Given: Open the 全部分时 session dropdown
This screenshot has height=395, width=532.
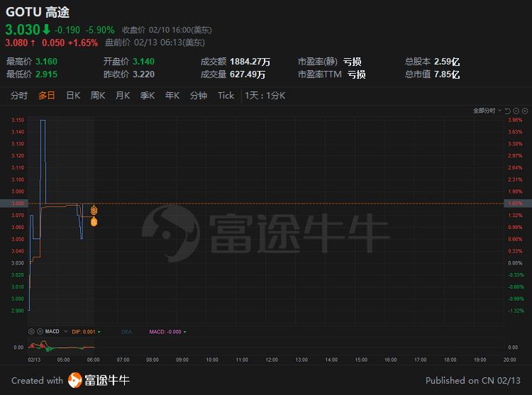Looking at the screenshot, I should (x=487, y=111).
